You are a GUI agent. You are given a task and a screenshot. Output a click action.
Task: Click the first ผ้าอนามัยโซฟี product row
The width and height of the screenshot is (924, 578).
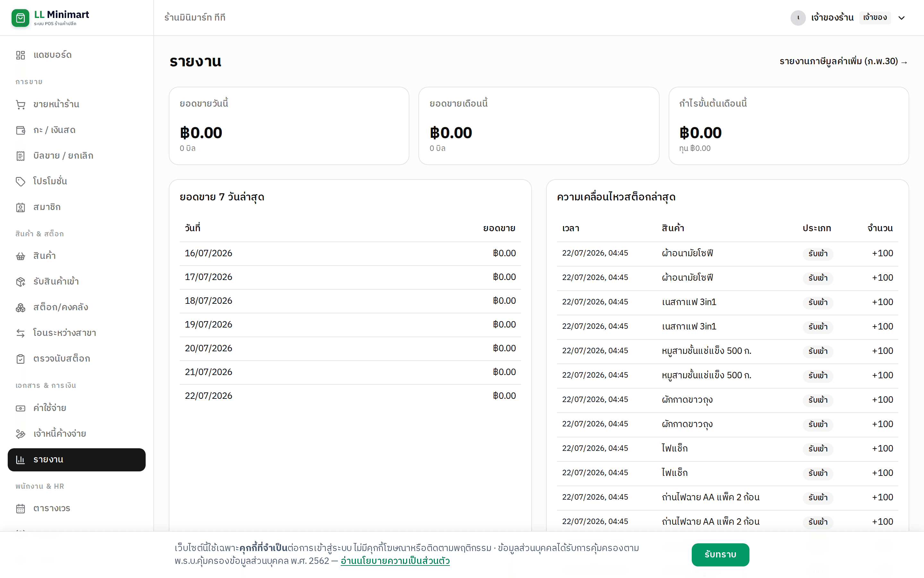(727, 253)
